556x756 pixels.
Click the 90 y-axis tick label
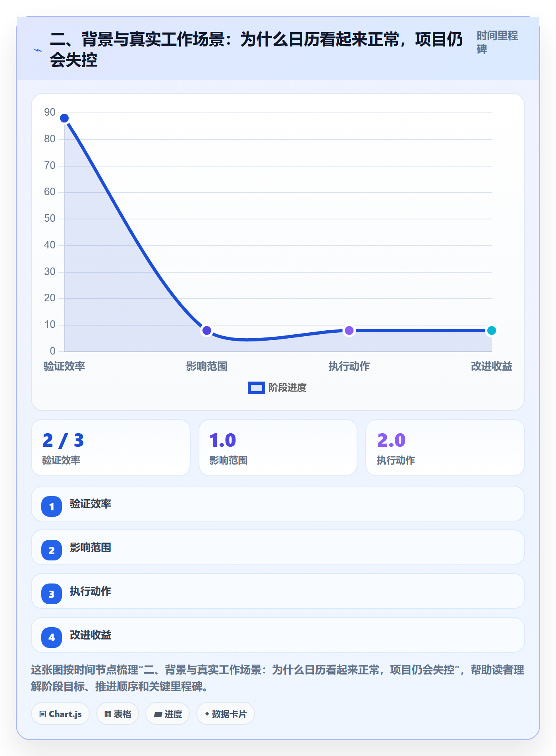click(x=50, y=112)
